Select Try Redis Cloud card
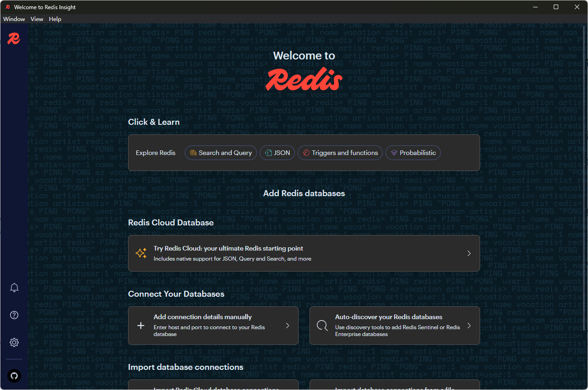588x390 pixels. 304,253
